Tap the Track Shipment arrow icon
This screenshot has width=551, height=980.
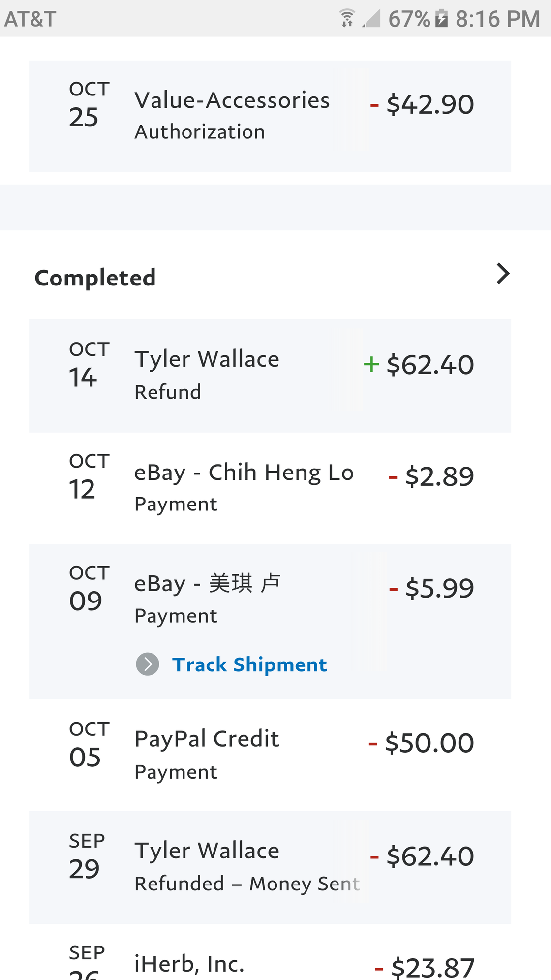pos(148,664)
